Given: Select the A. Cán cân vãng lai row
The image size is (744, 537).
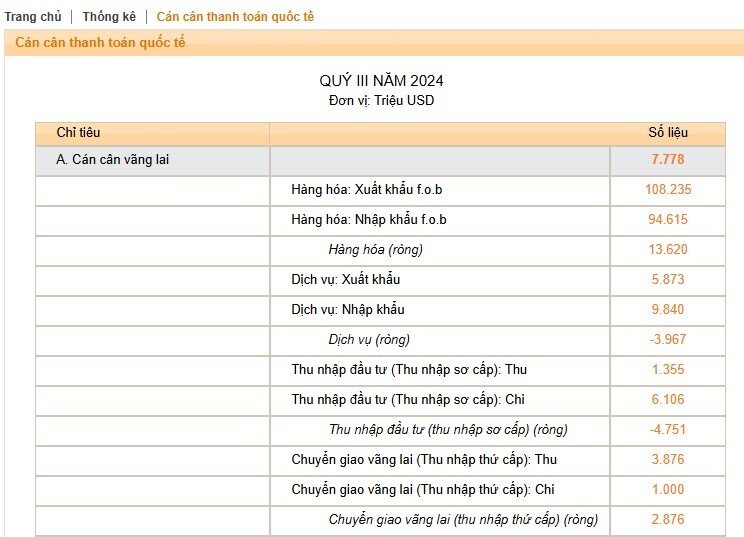Looking at the screenshot, I should 380,160.
